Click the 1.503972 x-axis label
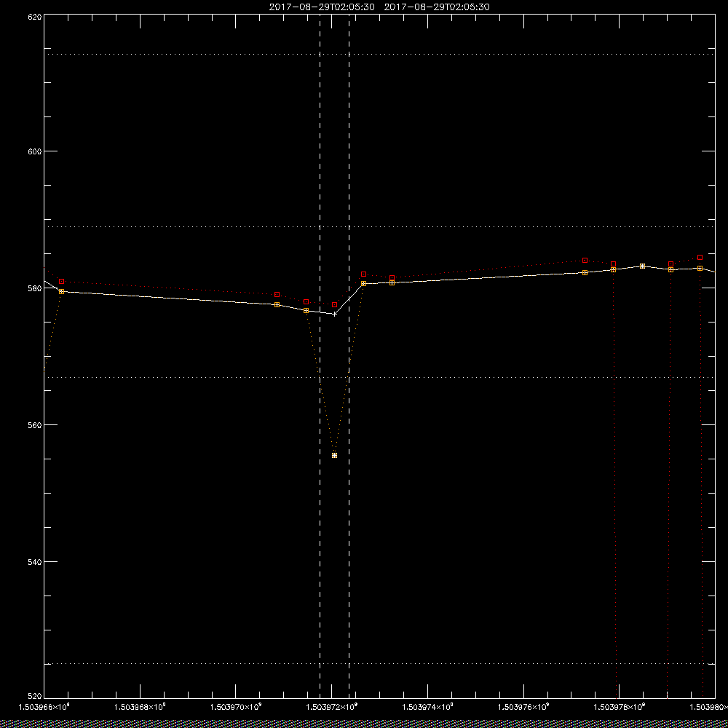Viewport: 728px width, 728px height. click(x=332, y=707)
